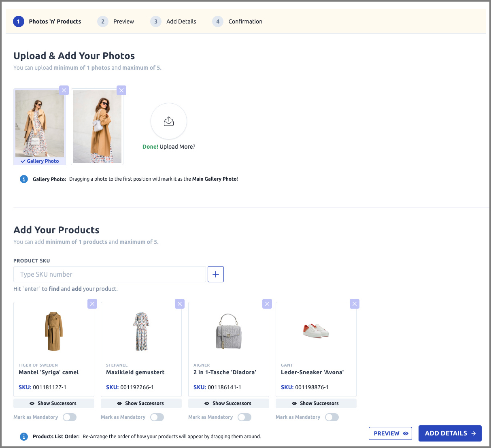Click the AIGNER brand label
Image resolution: width=491 pixels, height=448 pixels.
(202, 365)
